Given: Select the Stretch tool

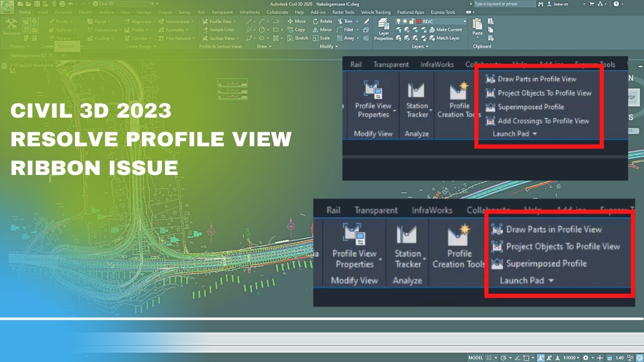Looking at the screenshot, I should point(297,38).
